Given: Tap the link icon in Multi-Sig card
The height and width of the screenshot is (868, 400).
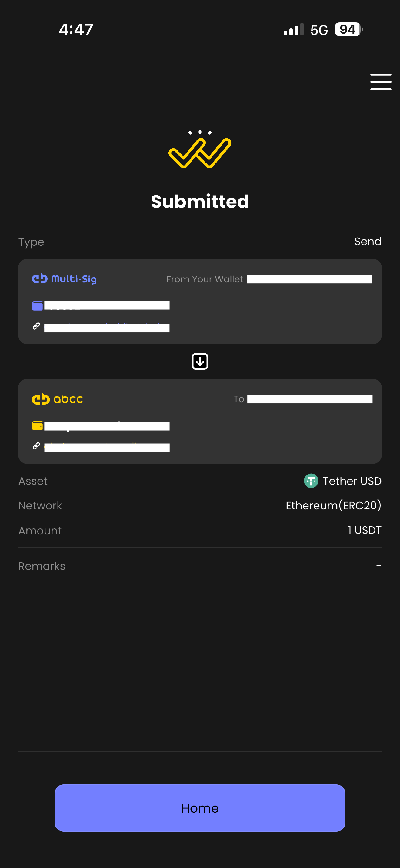Looking at the screenshot, I should coord(36,326).
